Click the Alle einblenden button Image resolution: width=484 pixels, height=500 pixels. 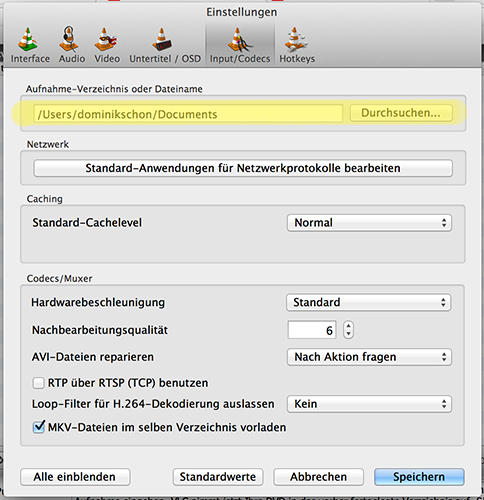pos(75,477)
